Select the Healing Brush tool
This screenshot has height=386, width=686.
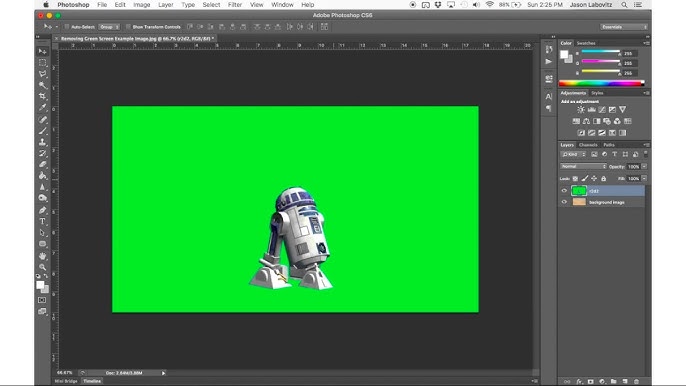click(x=42, y=119)
